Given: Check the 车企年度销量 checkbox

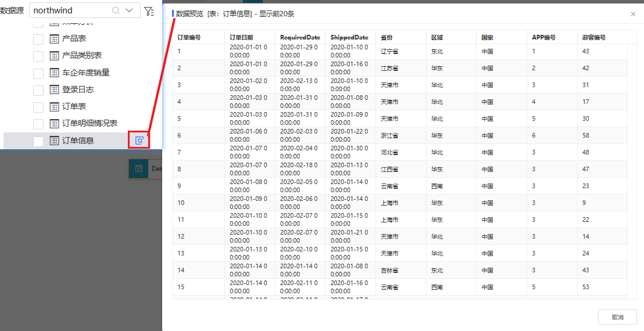Looking at the screenshot, I should tap(38, 73).
